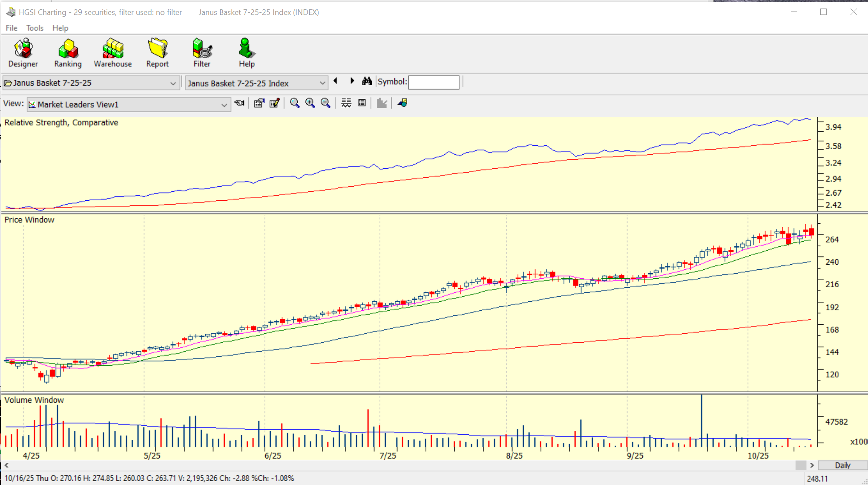Expand the Janus Basket 7-25-25 Index dropdown
The width and height of the screenshot is (868, 485).
[322, 83]
